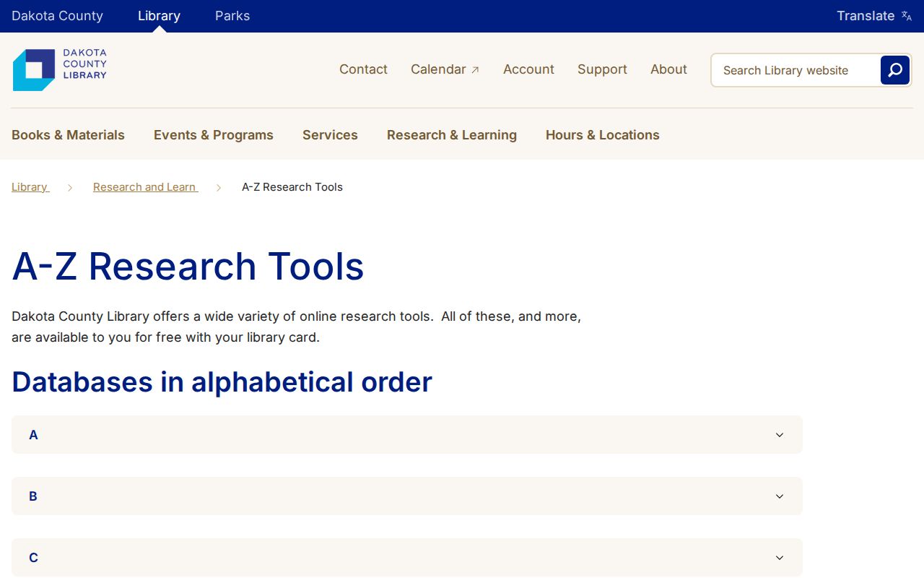Open the Services menu
924x578 pixels.
click(x=330, y=135)
